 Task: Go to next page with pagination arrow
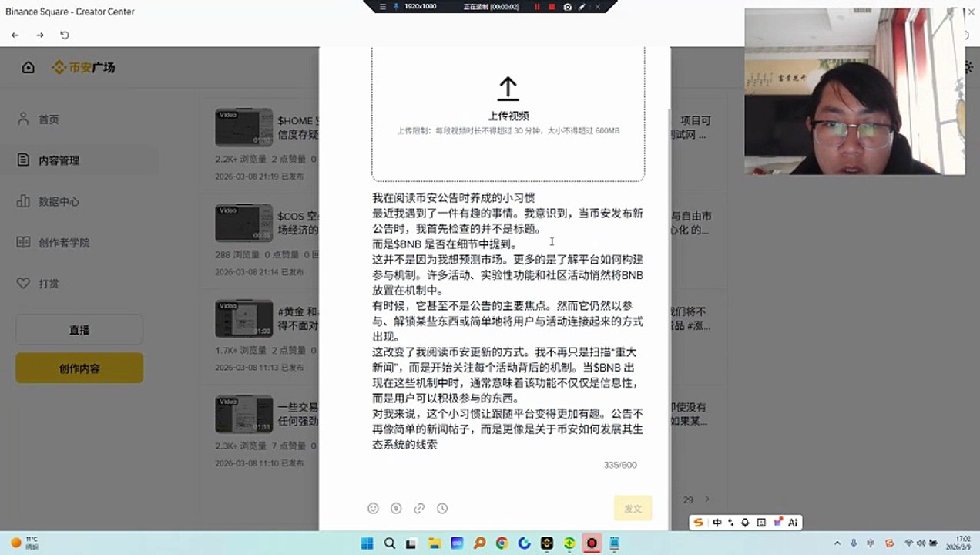point(707,499)
